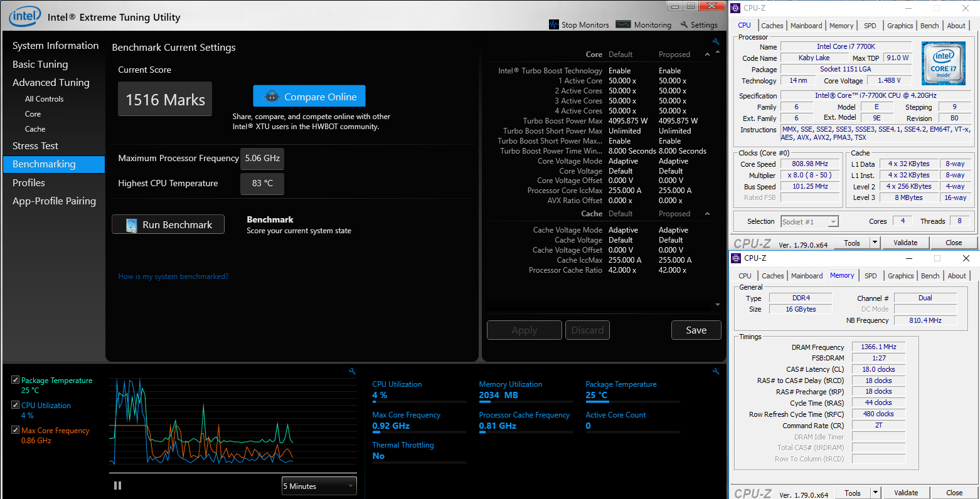Click the Apply button
Viewport: 980px width, 499px height.
(x=525, y=330)
